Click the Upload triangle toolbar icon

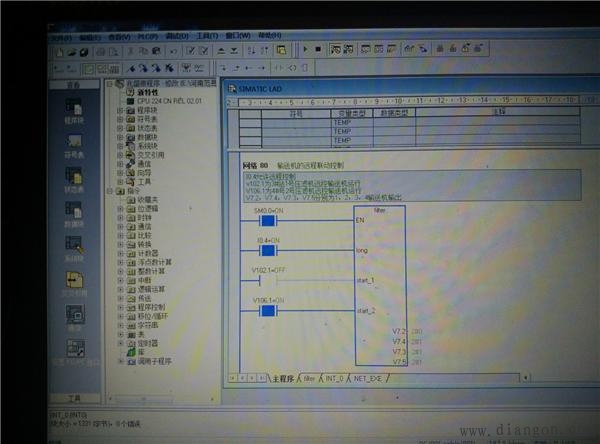pos(221,51)
